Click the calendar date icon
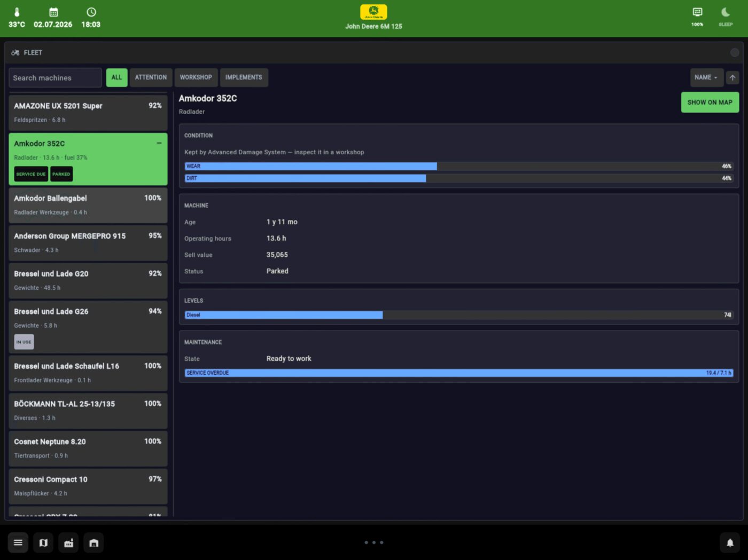The height and width of the screenshot is (560, 748). coord(53,12)
